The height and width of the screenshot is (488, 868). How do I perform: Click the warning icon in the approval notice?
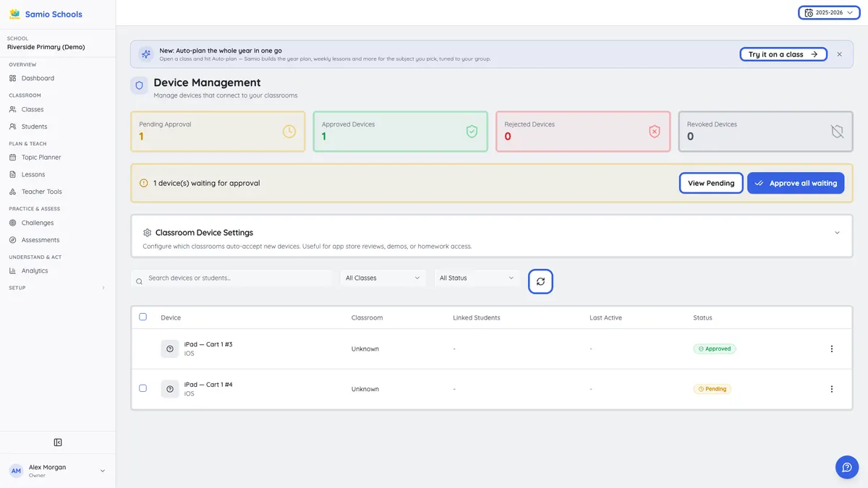143,183
